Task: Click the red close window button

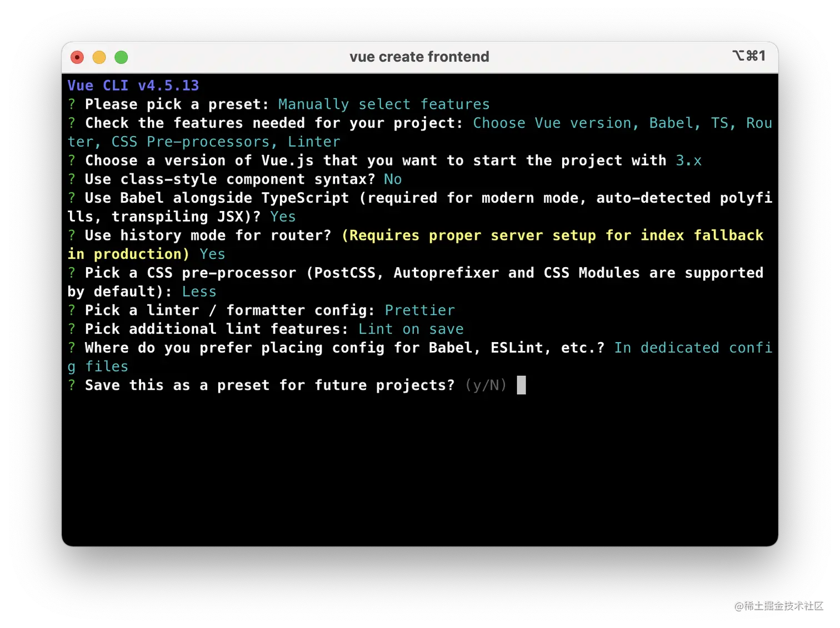Action: click(77, 57)
